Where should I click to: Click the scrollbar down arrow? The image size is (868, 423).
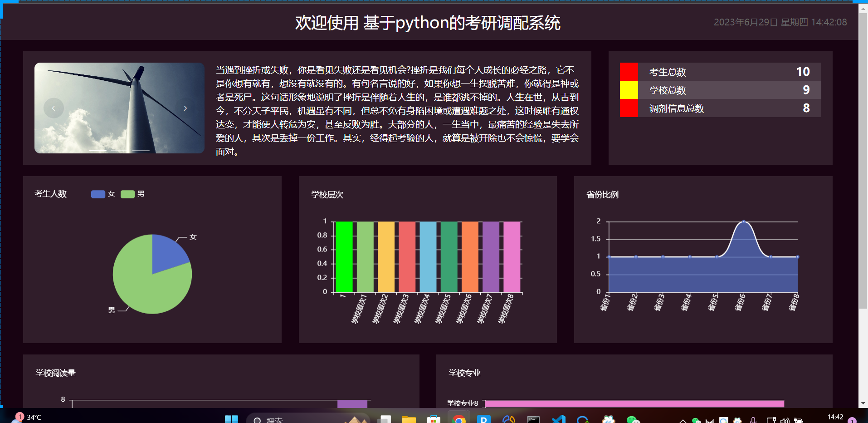tap(863, 403)
